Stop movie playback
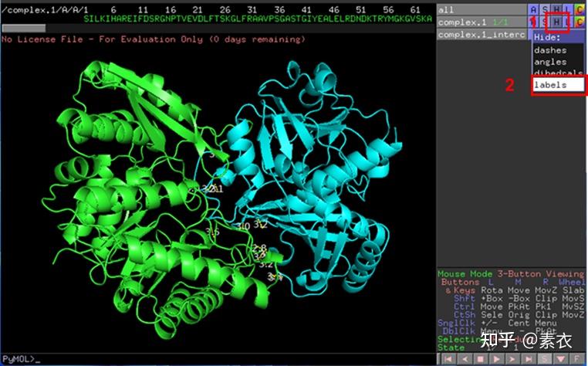The width and height of the screenshot is (588, 366). point(481,359)
